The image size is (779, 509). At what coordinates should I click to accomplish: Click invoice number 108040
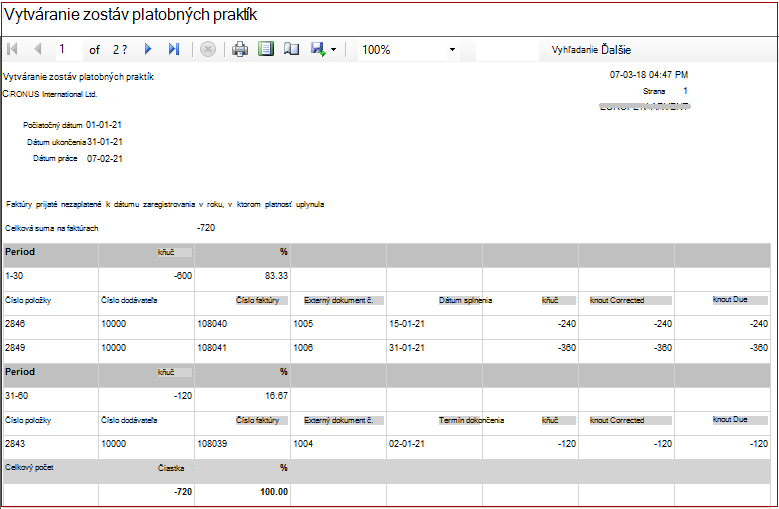(x=212, y=324)
